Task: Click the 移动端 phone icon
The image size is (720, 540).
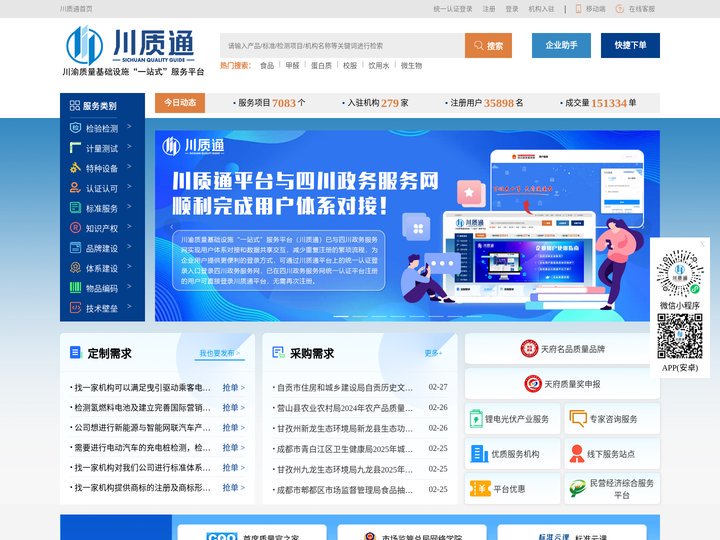Action: coord(579,9)
